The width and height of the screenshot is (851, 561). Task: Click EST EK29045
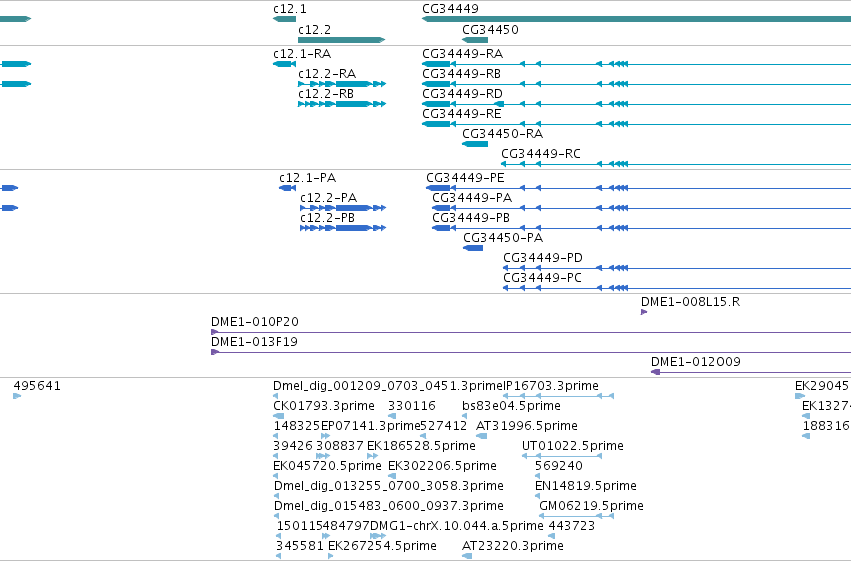pos(799,396)
